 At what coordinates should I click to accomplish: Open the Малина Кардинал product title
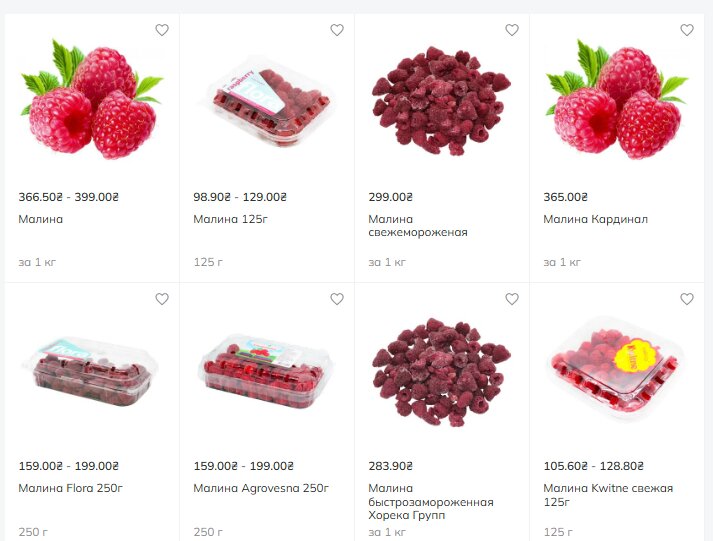coord(595,219)
